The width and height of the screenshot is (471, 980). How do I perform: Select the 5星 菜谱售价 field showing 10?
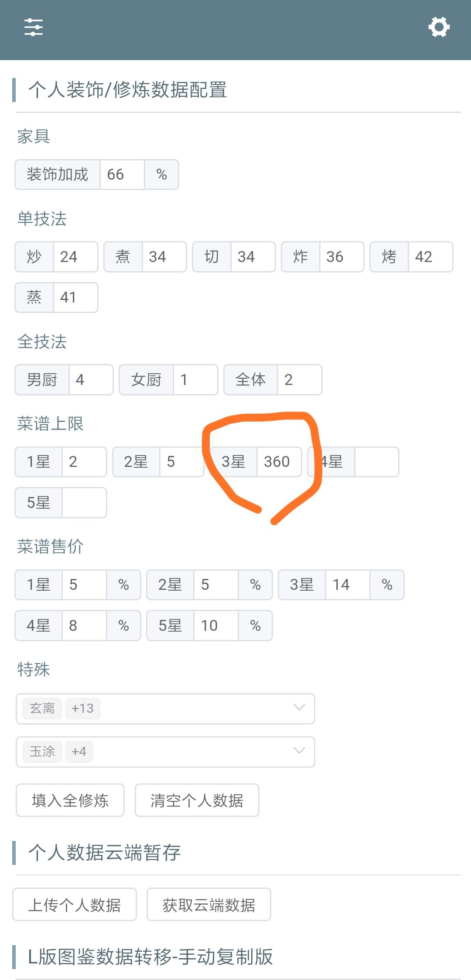click(215, 626)
